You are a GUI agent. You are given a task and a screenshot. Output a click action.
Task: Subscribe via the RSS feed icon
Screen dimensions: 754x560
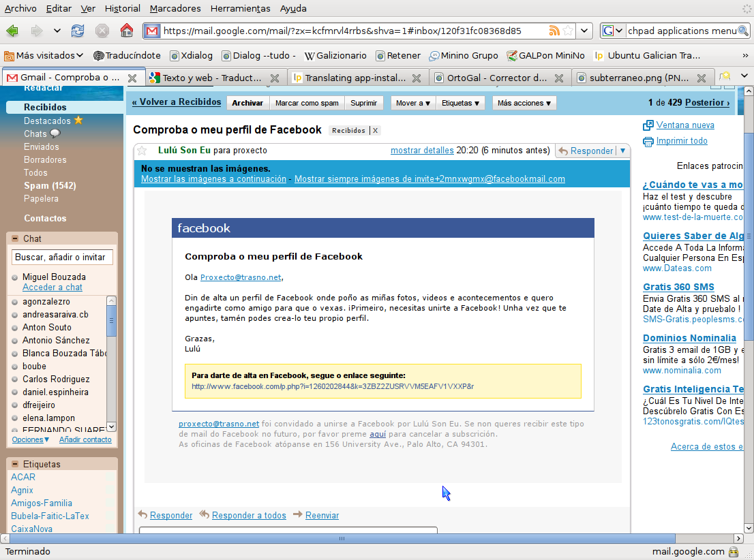pyautogui.click(x=554, y=31)
